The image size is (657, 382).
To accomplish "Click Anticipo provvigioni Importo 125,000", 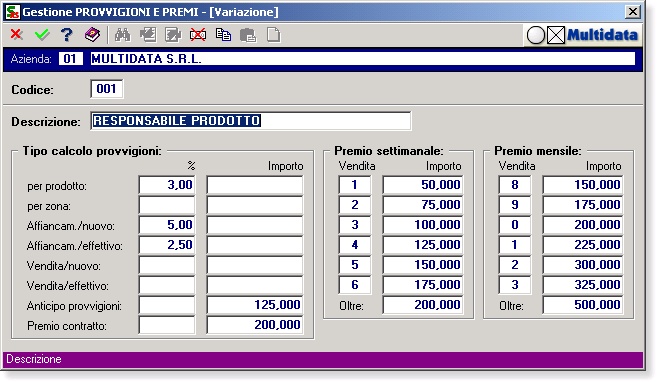I will [255, 305].
